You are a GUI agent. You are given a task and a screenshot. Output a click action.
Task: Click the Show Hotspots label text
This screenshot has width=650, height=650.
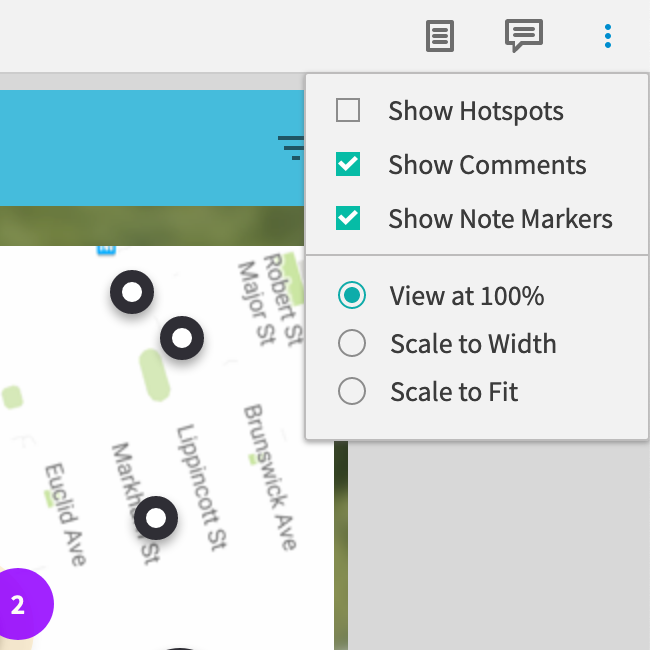[x=476, y=110]
